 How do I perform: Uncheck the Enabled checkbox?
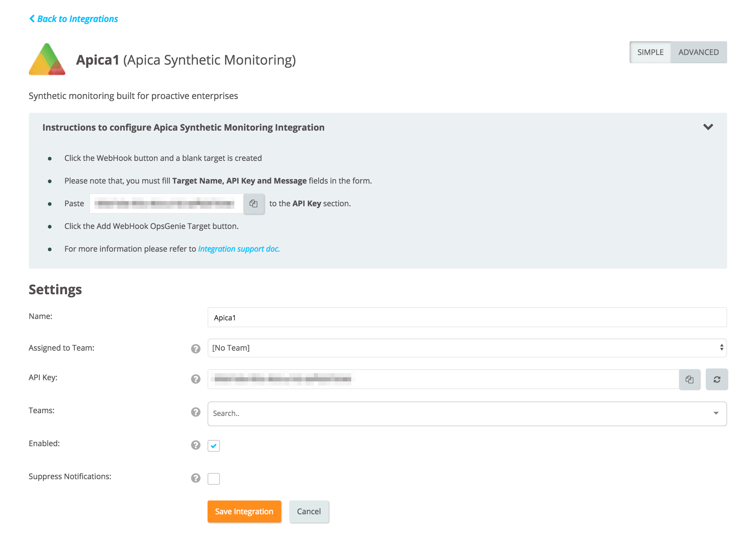(x=213, y=445)
